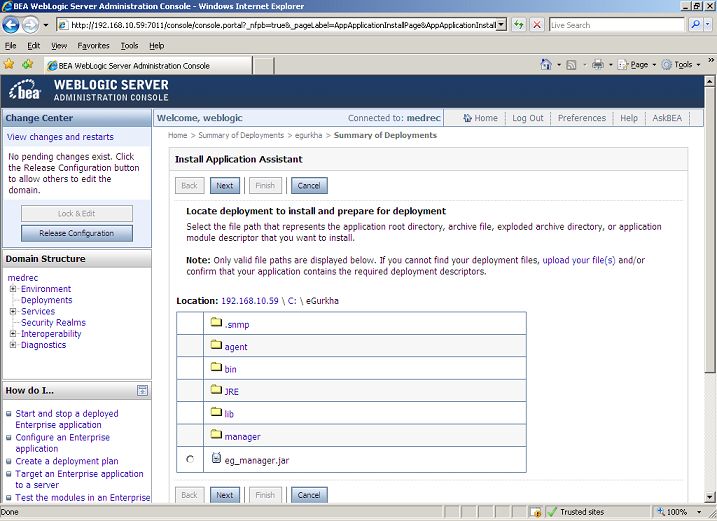Open the Live Search options dropdown
This screenshot has height=521, width=717.
[708, 25]
